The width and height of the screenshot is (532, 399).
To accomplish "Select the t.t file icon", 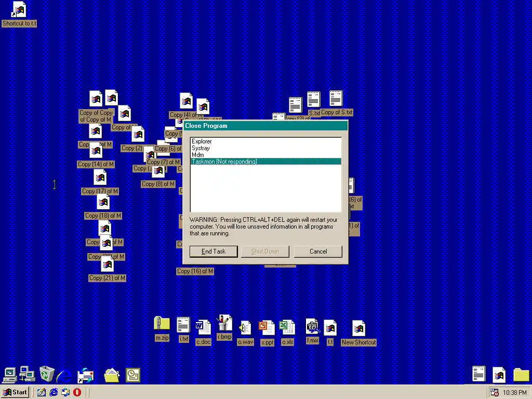I will coord(330,328).
